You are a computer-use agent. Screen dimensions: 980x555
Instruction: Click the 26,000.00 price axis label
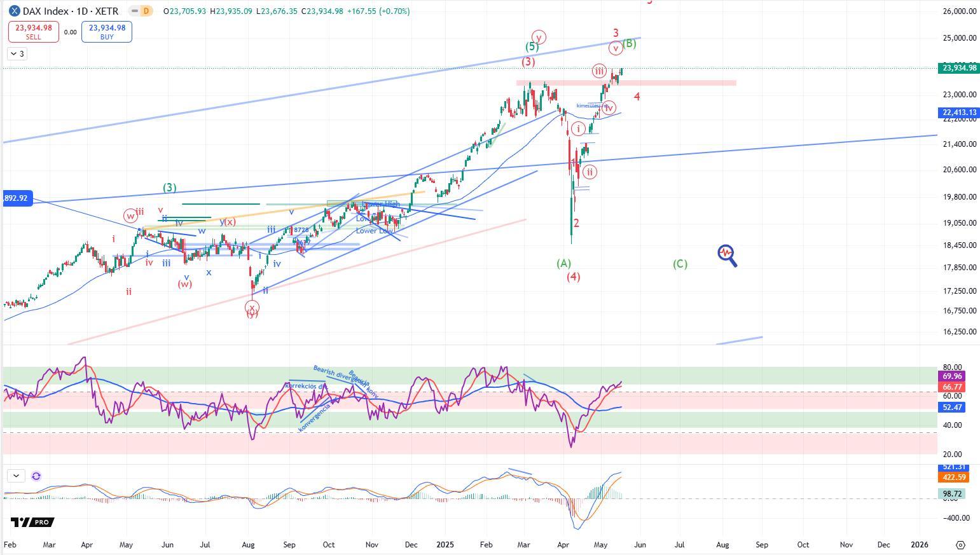click(x=958, y=11)
